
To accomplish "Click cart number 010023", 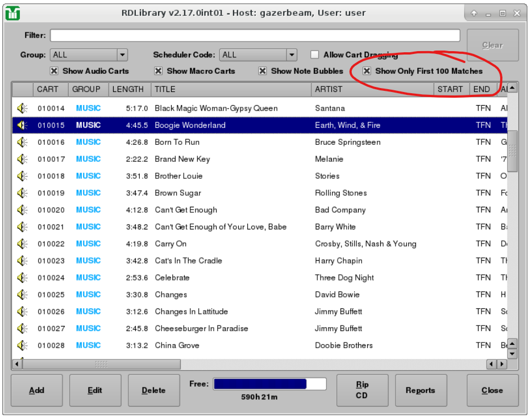I will click(x=51, y=261).
